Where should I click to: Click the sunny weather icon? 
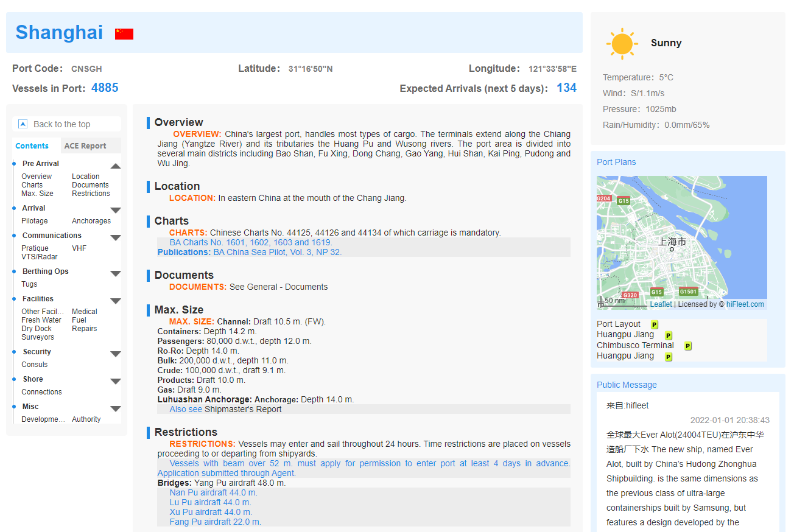point(622,43)
